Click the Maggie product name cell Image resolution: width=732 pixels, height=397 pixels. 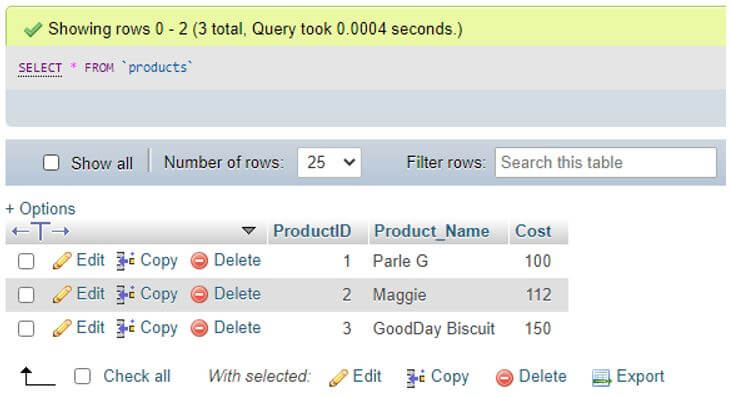pos(399,295)
